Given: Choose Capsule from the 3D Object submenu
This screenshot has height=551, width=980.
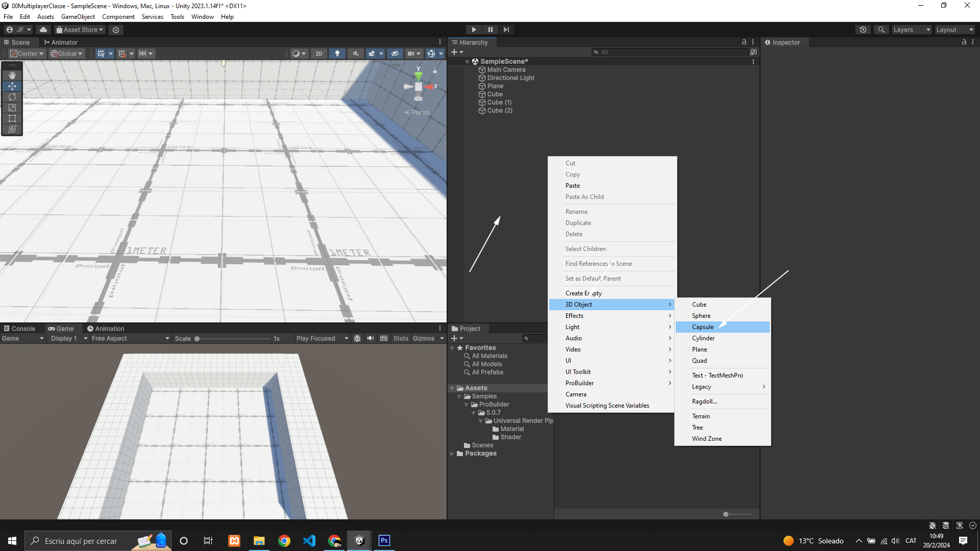Looking at the screenshot, I should pyautogui.click(x=703, y=327).
